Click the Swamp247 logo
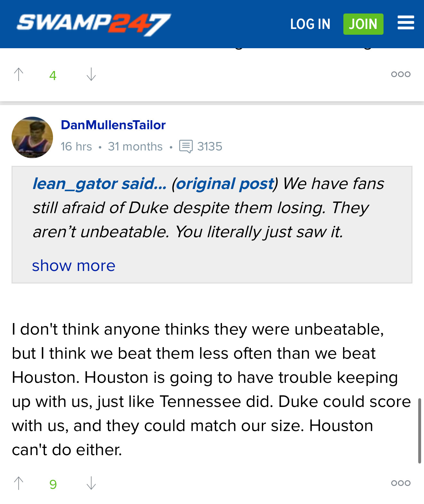Screen dimensions: 424x504 pos(94,24)
